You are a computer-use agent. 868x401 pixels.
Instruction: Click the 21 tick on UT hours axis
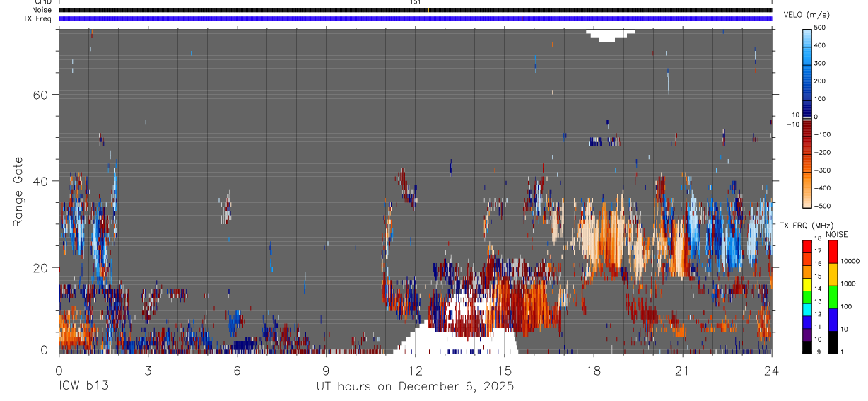(682, 371)
